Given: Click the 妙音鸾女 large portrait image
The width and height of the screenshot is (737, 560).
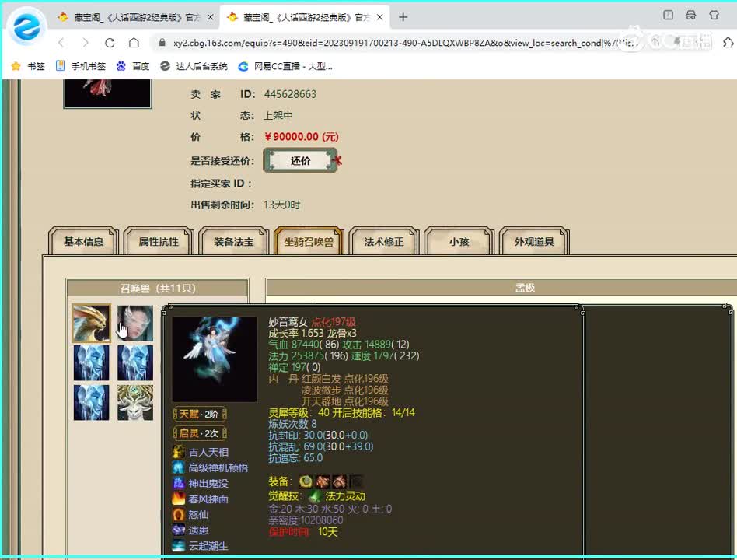Looking at the screenshot, I should [215, 359].
